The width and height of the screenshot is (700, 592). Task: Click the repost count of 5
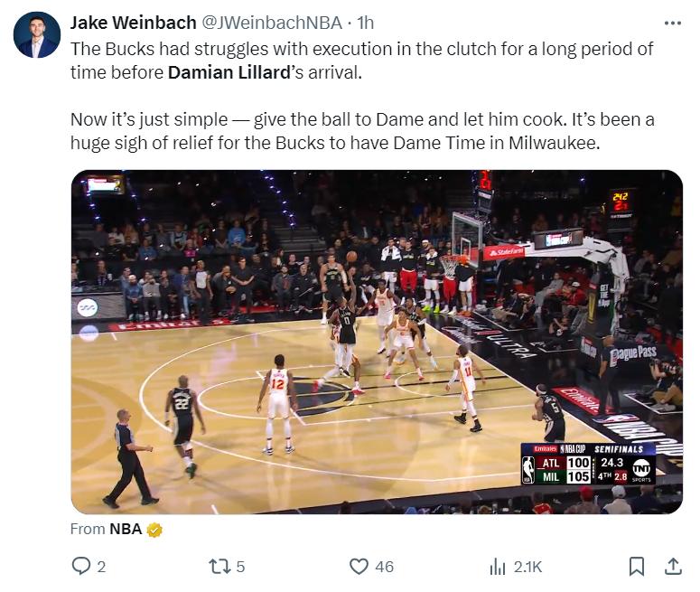coord(240,567)
